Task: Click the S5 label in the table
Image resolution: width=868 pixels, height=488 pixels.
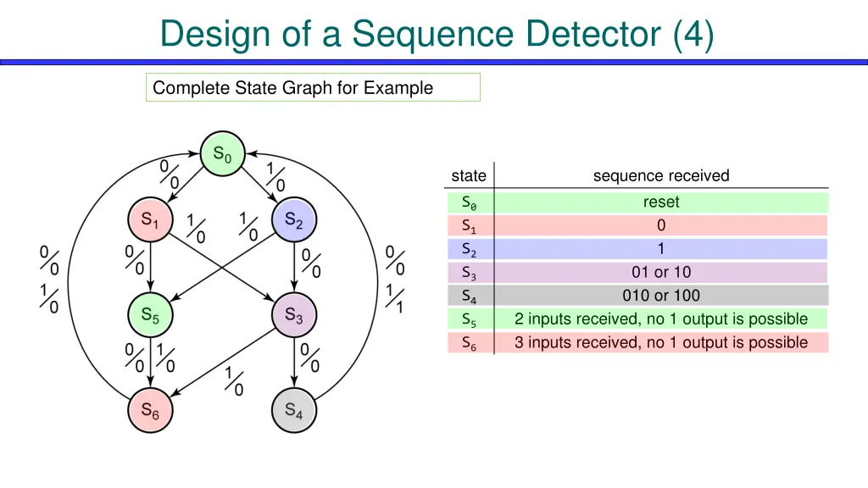Action: click(x=470, y=319)
